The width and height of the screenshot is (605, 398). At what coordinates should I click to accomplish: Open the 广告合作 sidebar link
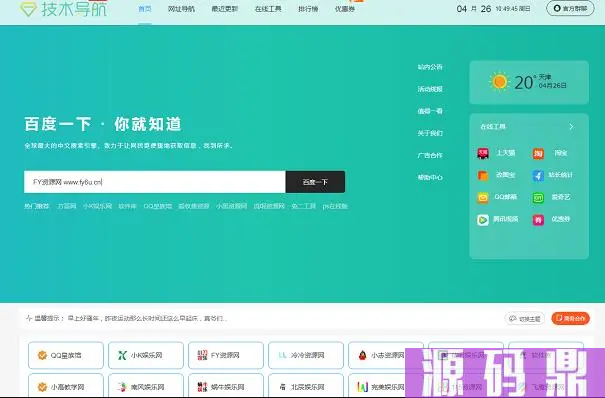tap(430, 155)
